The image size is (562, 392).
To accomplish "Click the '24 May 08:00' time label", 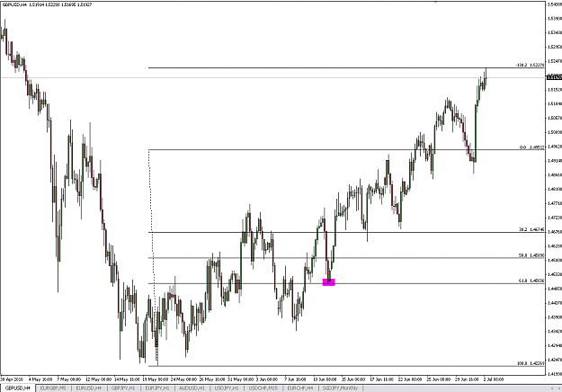I will [183, 379].
